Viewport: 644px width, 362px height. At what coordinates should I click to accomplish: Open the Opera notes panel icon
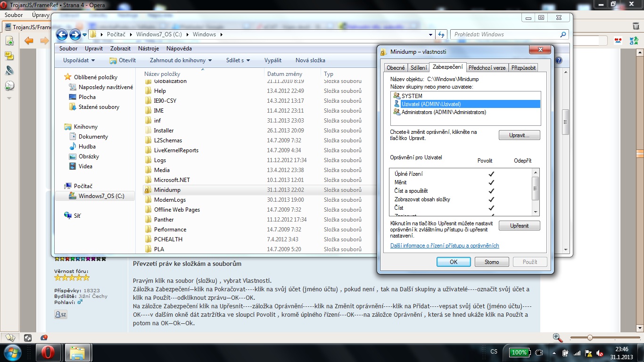click(9, 56)
